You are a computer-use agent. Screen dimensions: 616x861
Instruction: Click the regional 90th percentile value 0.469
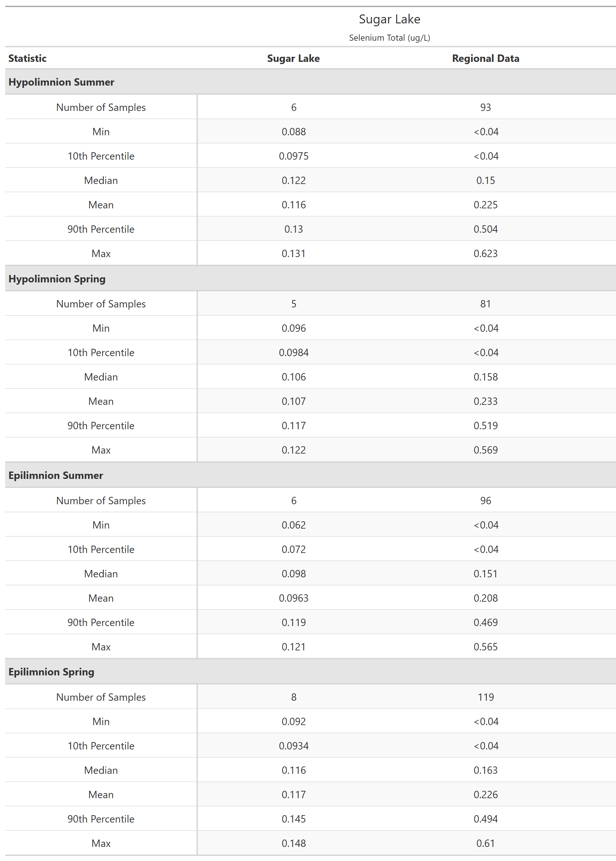click(x=485, y=623)
